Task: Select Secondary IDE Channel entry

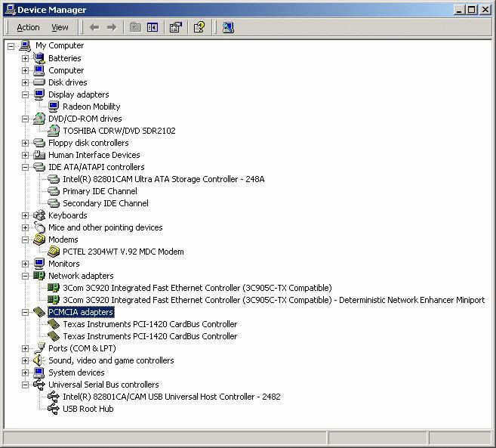Action: (x=106, y=203)
